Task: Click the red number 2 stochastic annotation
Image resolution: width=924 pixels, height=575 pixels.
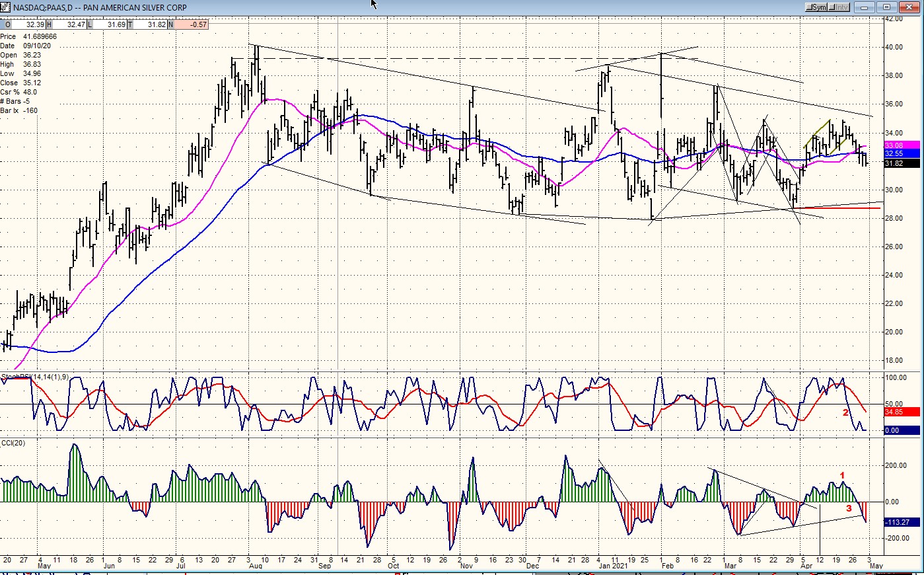Action: coord(845,413)
